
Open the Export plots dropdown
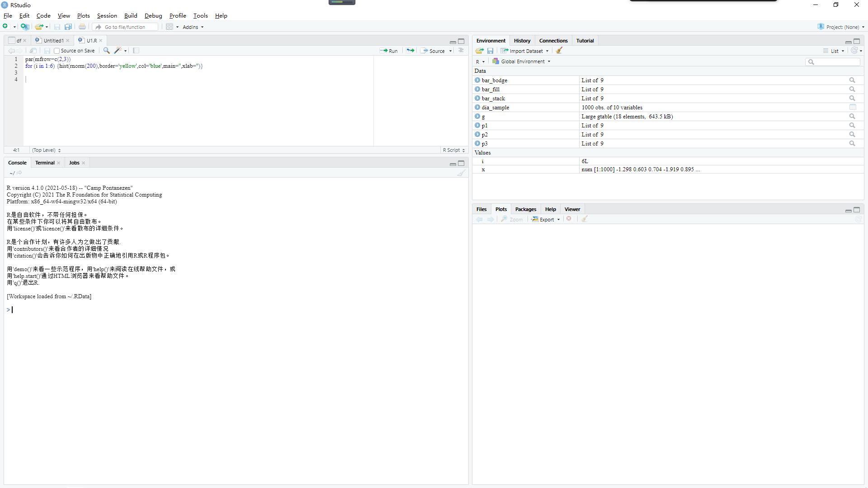pos(546,219)
